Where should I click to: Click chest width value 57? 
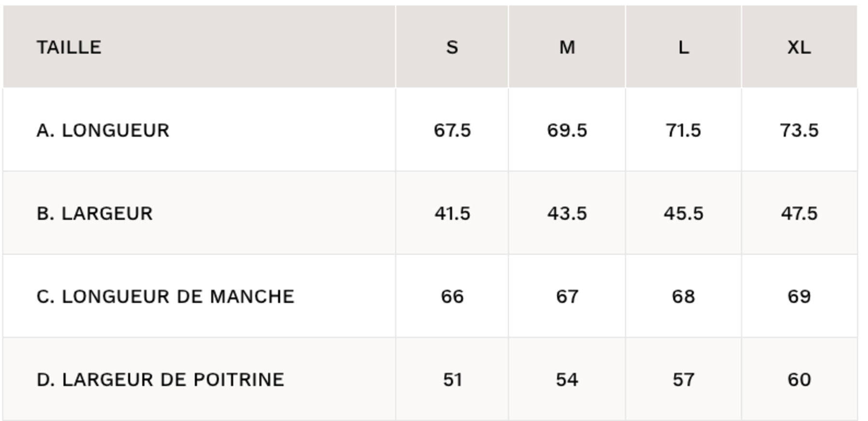[683, 380]
